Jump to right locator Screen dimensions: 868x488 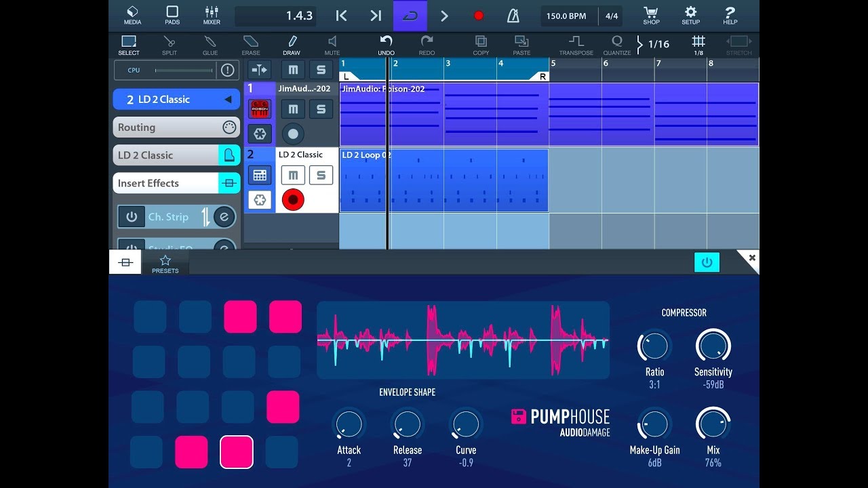click(x=375, y=16)
